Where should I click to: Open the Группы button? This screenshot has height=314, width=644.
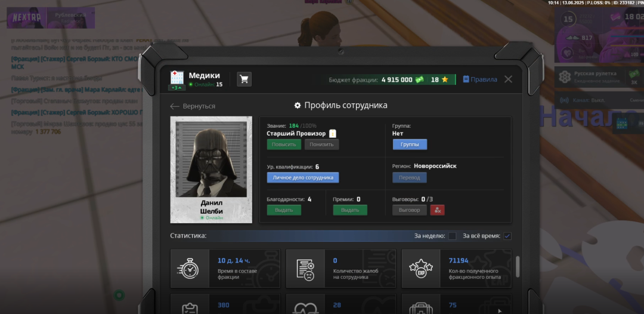coord(410,144)
